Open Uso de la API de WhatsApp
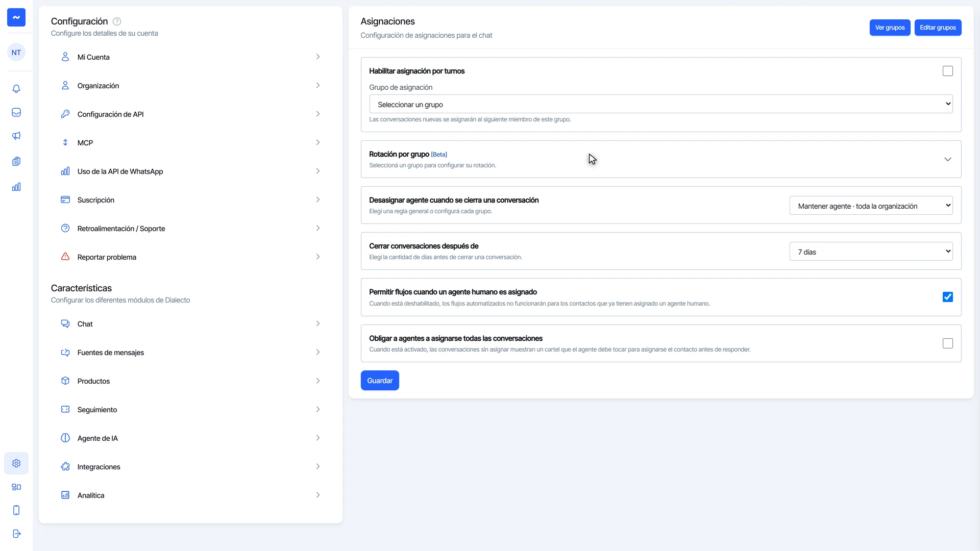Viewport: 980px width, 551px height. 190,171
